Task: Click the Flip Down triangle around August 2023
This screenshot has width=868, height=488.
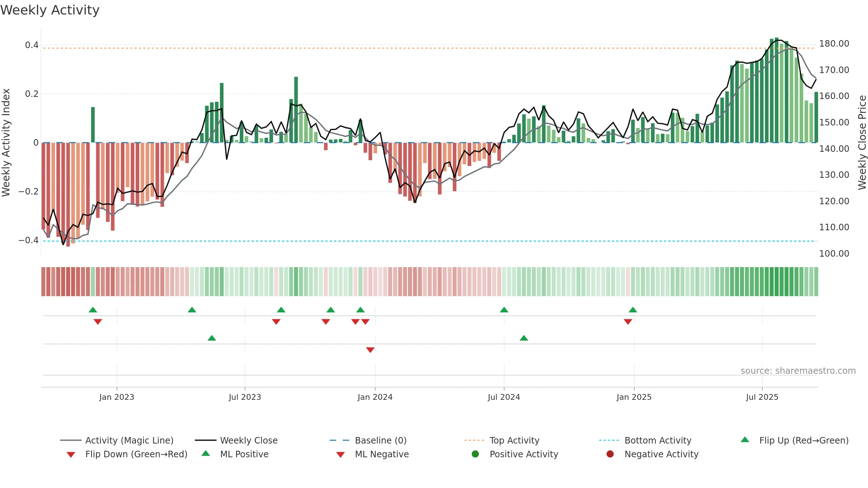Action: [x=276, y=322]
